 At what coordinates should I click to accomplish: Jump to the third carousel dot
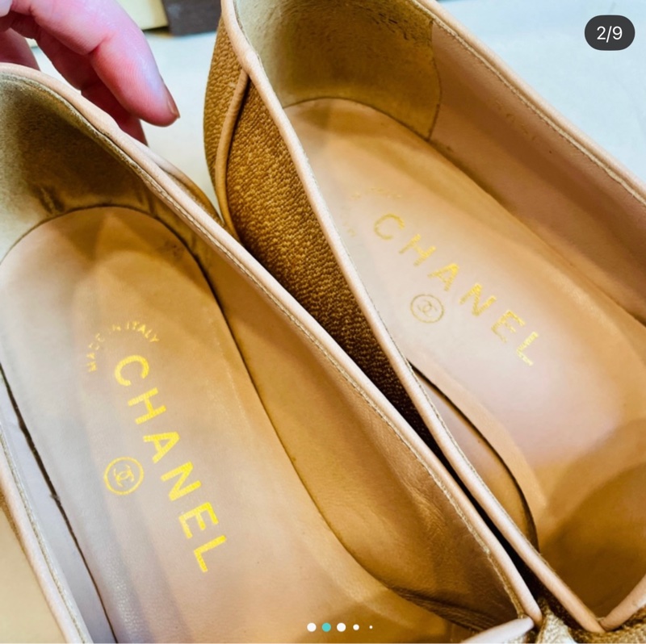[342, 627]
